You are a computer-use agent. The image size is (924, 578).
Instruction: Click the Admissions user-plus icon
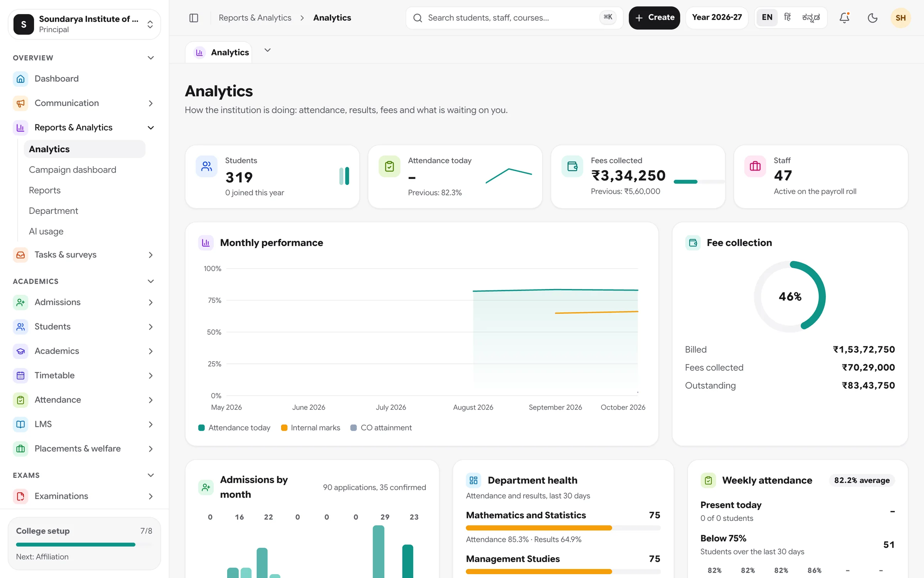[x=20, y=302]
